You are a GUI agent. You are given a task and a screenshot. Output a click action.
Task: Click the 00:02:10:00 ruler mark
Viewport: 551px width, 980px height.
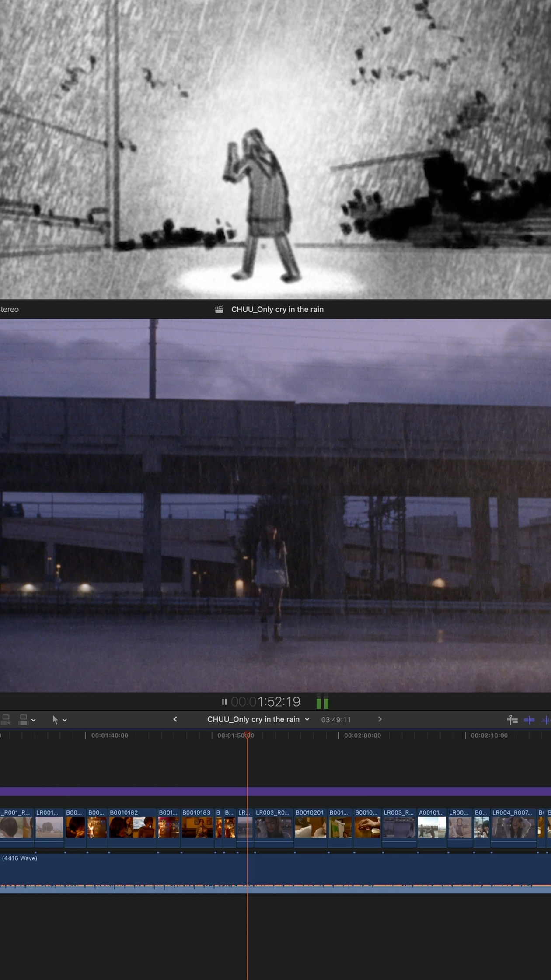coord(489,735)
